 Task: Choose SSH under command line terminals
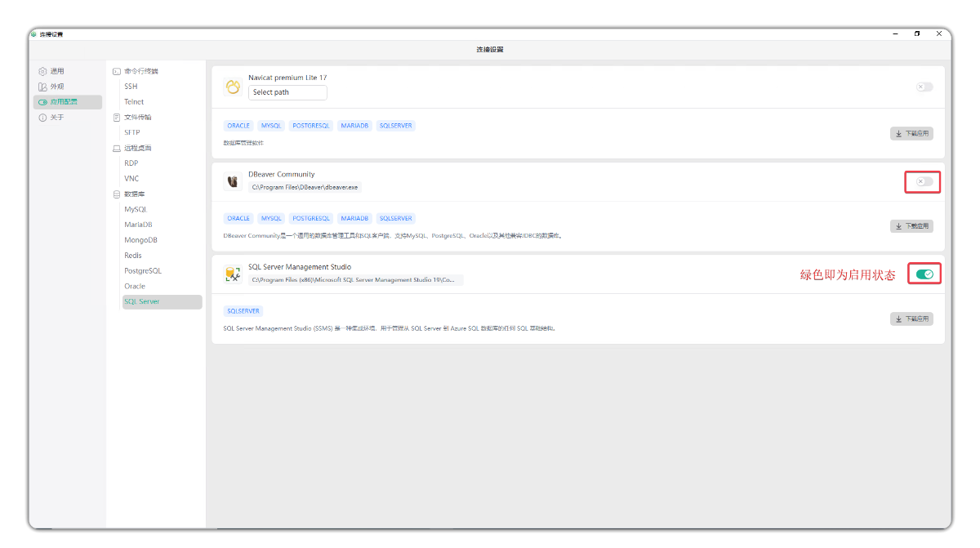click(x=131, y=87)
